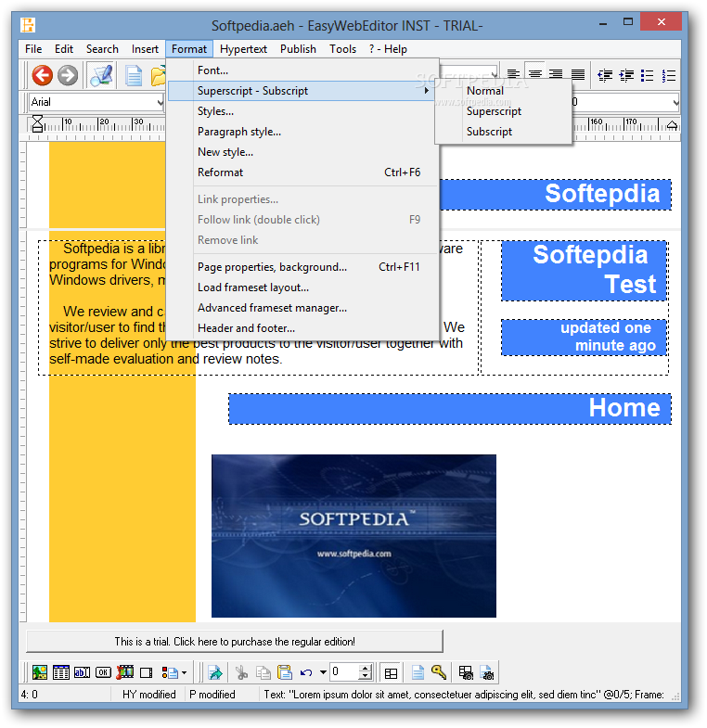Click the increase indent icon
This screenshot has width=707, height=728.
tap(626, 75)
